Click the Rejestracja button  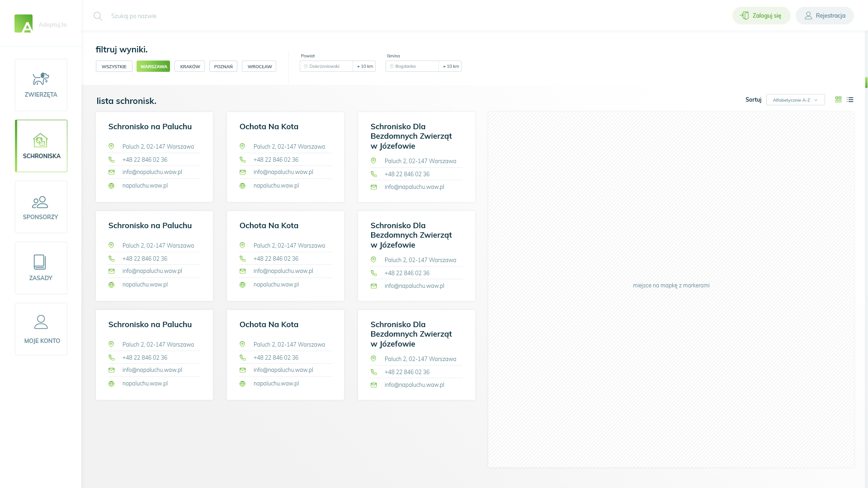[825, 15]
